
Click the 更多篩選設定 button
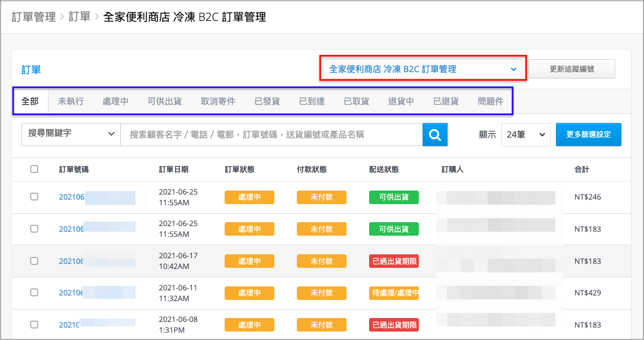(589, 135)
